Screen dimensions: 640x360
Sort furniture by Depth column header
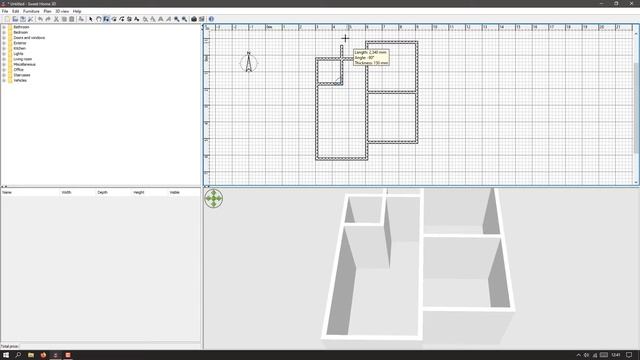point(113,192)
